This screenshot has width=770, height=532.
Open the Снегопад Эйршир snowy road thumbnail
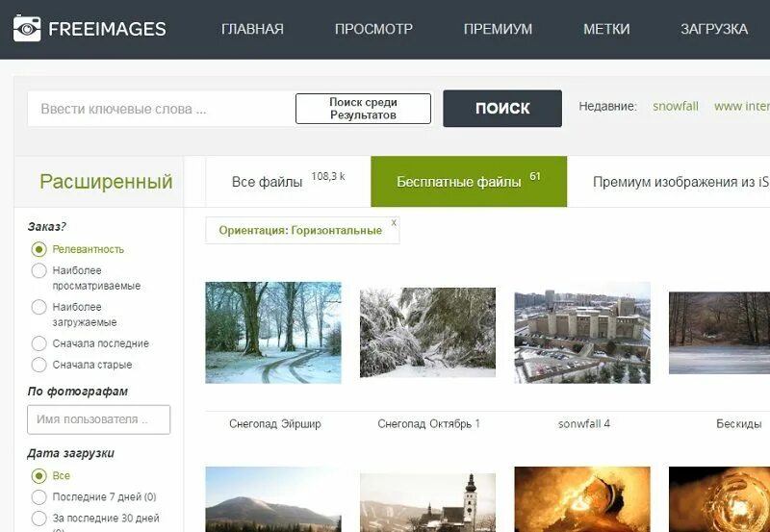pyautogui.click(x=273, y=332)
